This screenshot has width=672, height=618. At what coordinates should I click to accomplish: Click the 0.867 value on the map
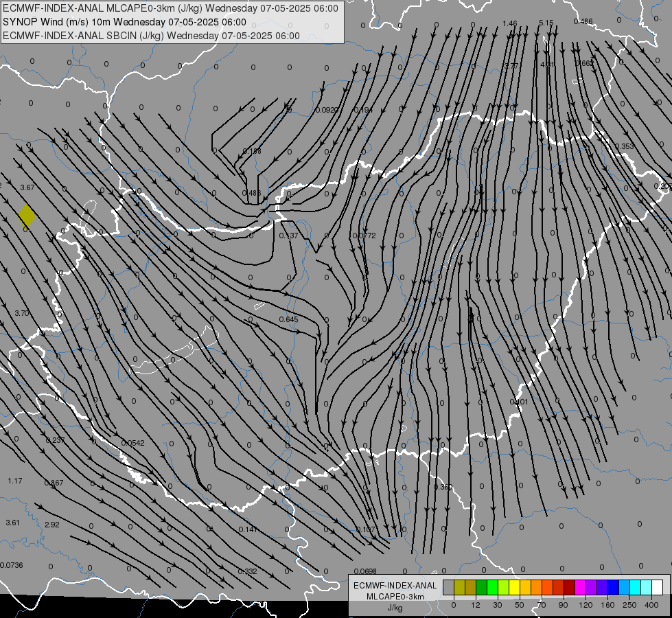(x=54, y=483)
